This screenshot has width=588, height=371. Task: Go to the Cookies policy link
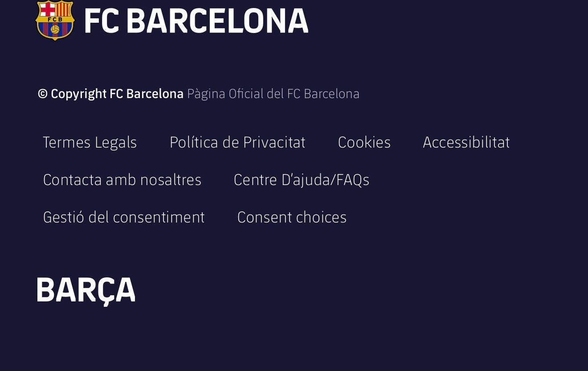point(364,142)
